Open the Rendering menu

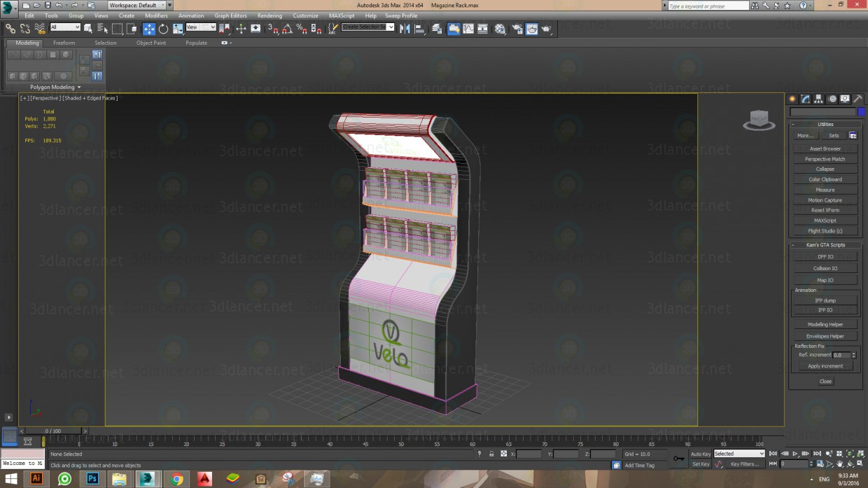269,15
